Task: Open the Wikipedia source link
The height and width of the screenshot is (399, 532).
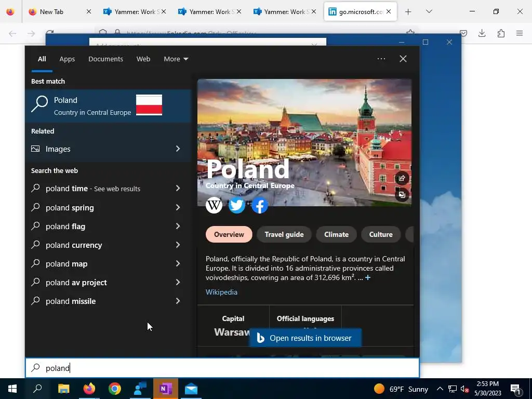Action: (x=221, y=292)
